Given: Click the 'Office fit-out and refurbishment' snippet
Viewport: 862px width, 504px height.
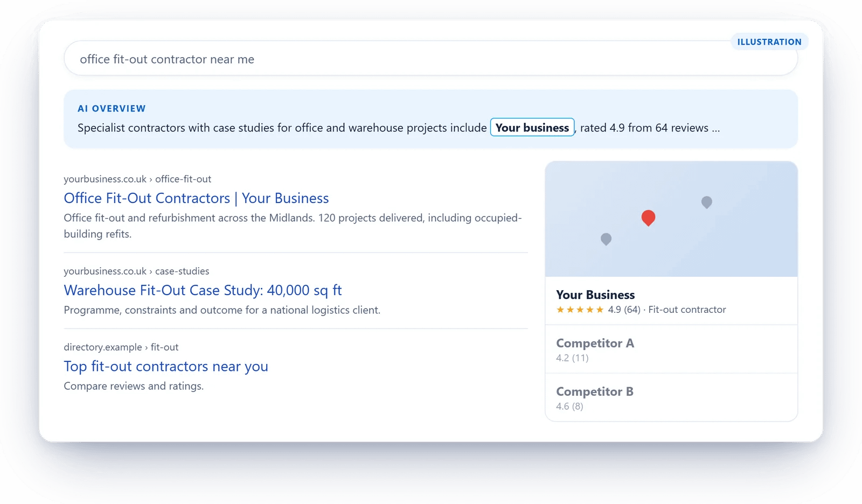Looking at the screenshot, I should click(x=293, y=226).
